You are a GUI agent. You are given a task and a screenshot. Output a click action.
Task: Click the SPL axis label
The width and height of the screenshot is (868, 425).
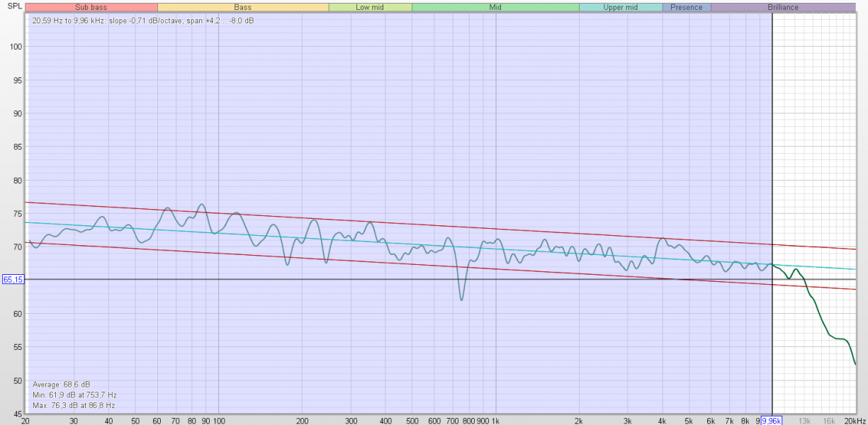click(13, 6)
